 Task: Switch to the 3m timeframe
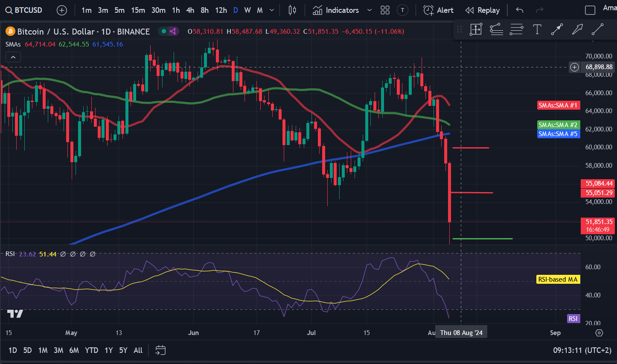pyautogui.click(x=103, y=10)
